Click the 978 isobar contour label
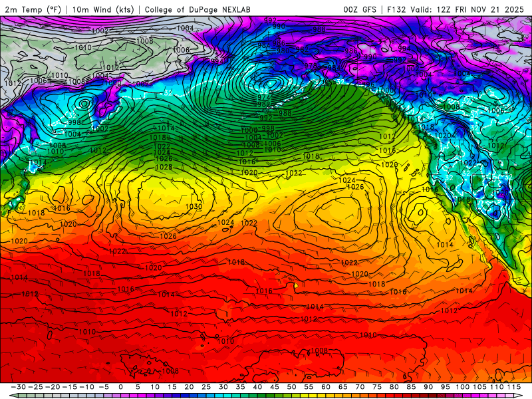This screenshot has width=532, height=399. click(x=311, y=66)
